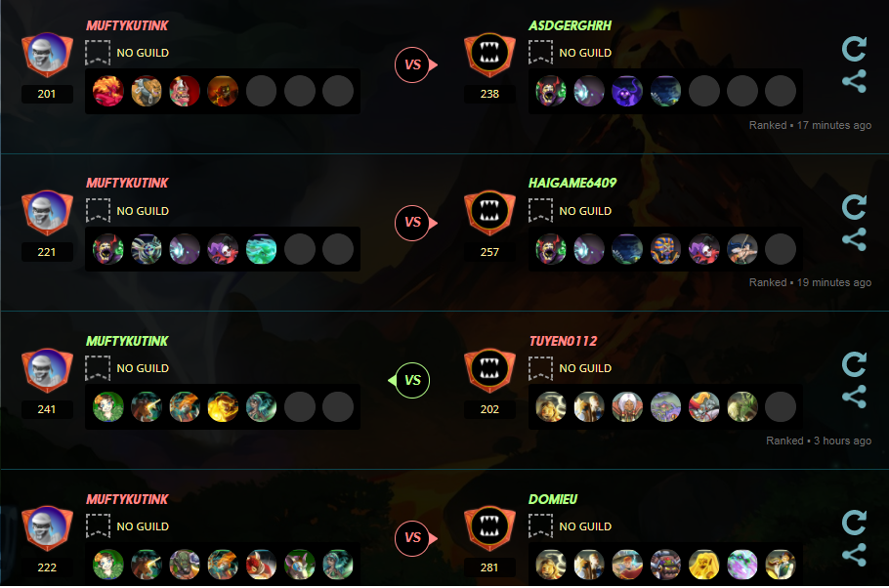Screen dimensions: 889x588
Task: Share the battle against ASDGERGHRH
Action: click(x=854, y=81)
